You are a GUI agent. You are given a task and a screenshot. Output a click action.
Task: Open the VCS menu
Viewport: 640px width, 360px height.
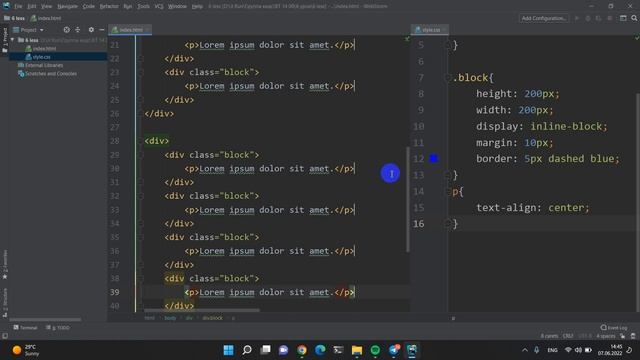point(159,7)
